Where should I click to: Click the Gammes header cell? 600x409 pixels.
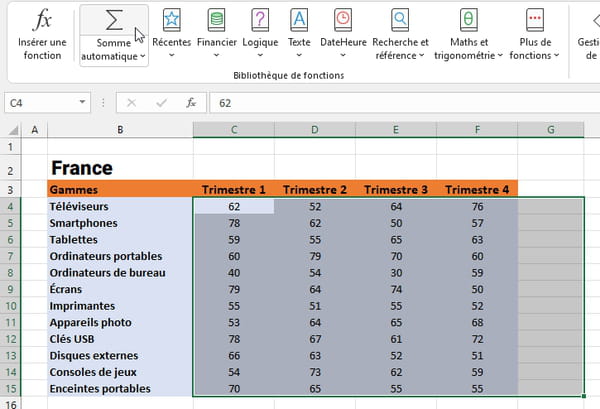[x=120, y=189]
